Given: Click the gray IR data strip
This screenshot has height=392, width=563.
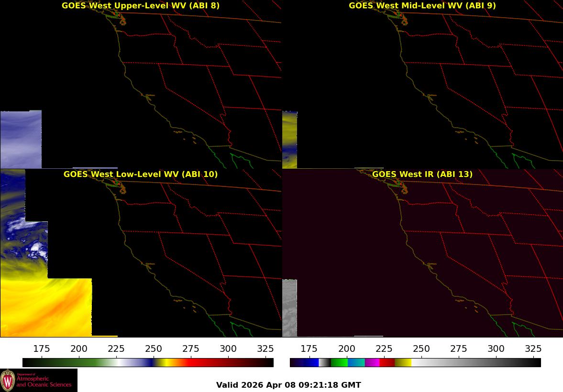Looking at the screenshot, I should click(290, 308).
